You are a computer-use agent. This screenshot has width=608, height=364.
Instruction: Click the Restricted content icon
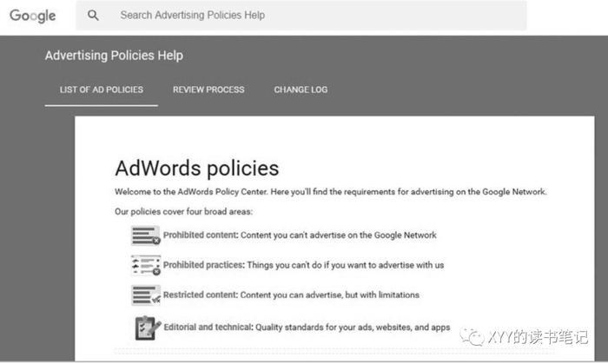[145, 295]
